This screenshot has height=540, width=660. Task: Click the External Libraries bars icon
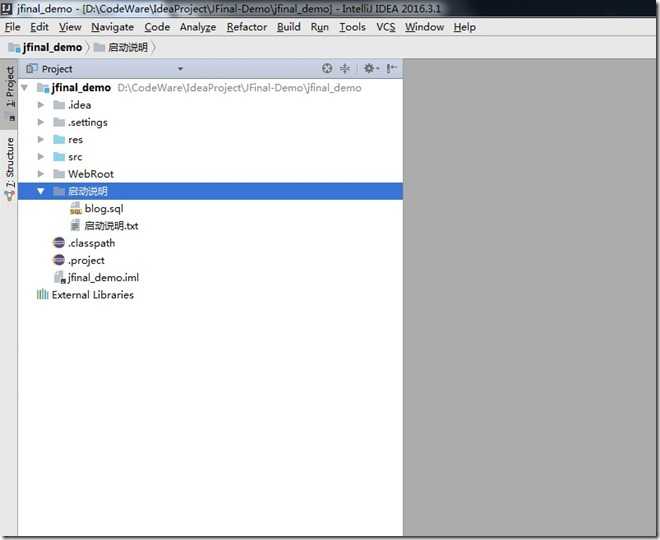point(43,294)
